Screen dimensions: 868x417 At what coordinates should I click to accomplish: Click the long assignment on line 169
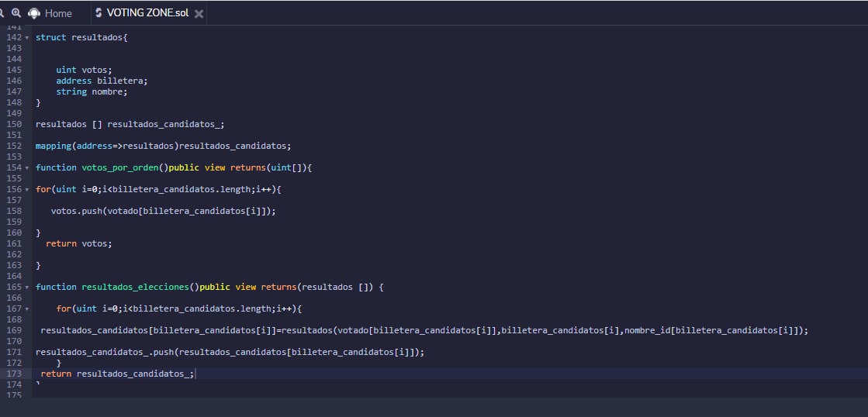click(x=424, y=330)
